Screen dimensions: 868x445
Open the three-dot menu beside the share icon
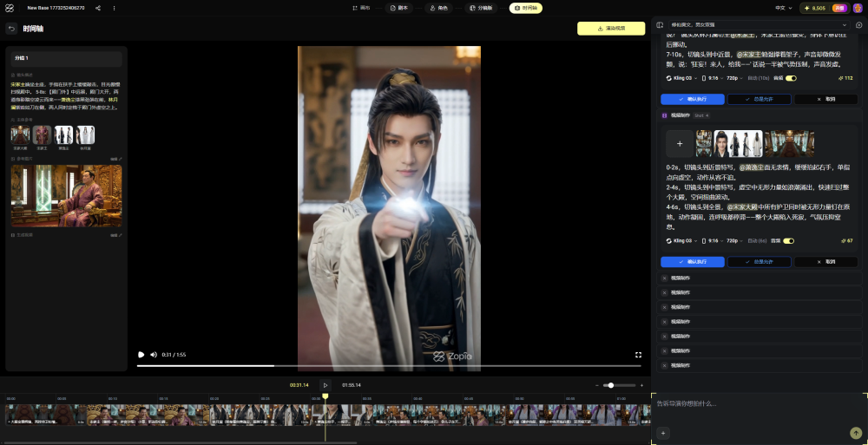(x=114, y=9)
